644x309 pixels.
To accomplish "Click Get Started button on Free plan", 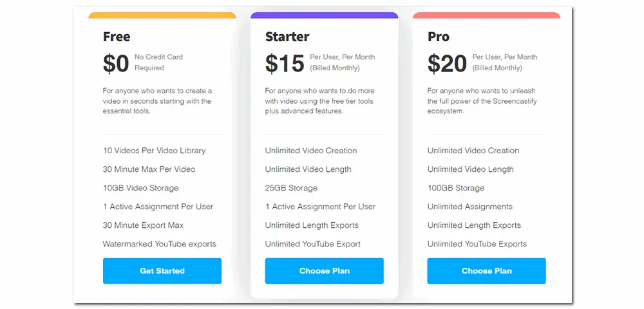I will click(x=162, y=271).
